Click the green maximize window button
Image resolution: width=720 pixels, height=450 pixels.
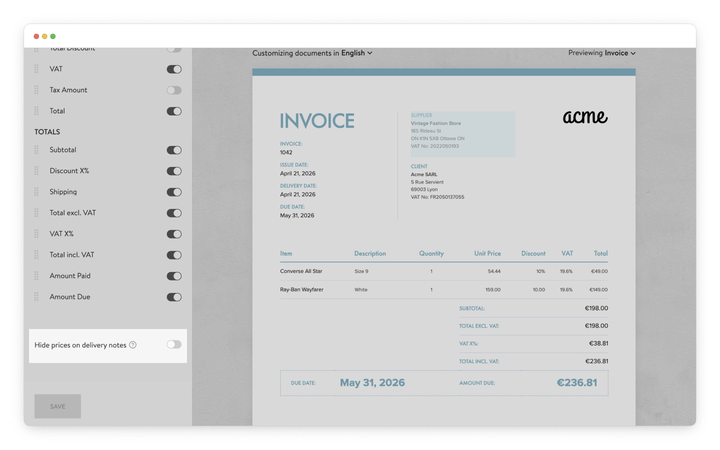click(53, 36)
